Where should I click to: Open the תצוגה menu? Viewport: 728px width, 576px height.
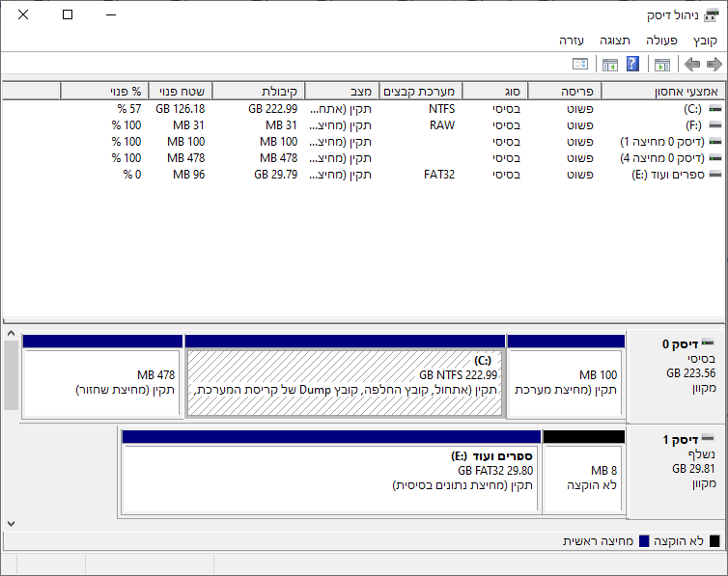pos(615,41)
